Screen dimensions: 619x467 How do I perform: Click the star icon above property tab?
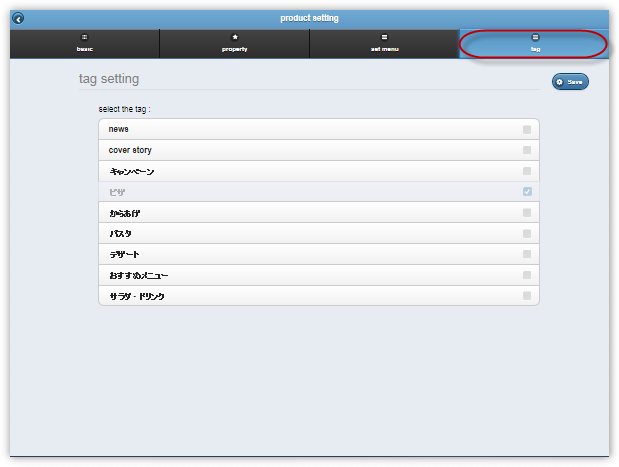tap(234, 37)
